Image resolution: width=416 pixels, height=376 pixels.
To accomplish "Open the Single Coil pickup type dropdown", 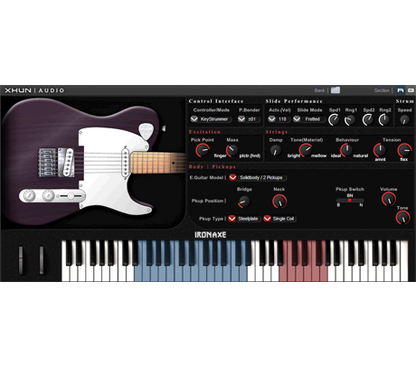I will coord(280,219).
